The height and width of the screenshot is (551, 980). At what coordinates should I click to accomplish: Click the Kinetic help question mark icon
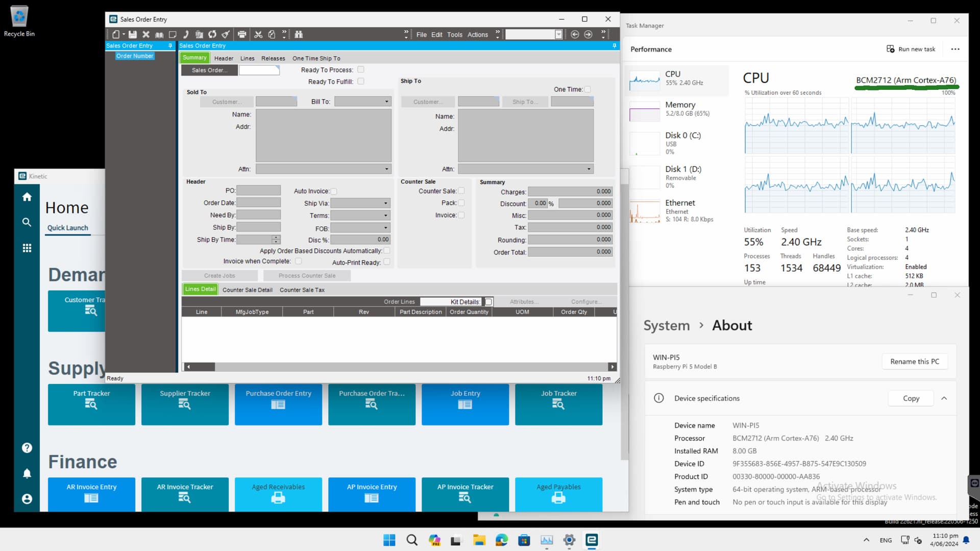point(27,448)
